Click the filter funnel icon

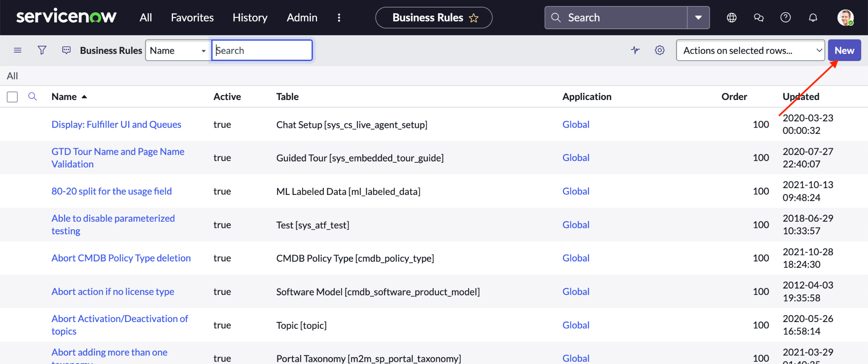click(x=42, y=50)
